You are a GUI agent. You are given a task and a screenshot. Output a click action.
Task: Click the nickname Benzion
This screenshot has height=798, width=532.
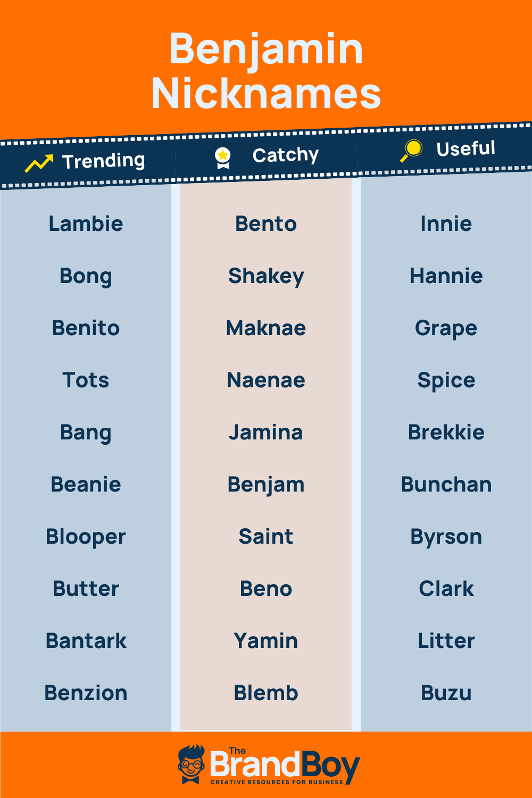point(86,693)
